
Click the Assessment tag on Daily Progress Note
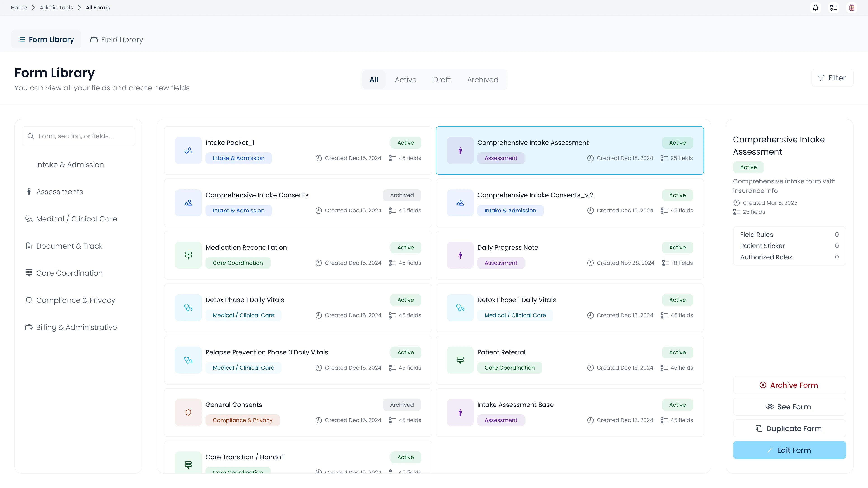click(501, 263)
